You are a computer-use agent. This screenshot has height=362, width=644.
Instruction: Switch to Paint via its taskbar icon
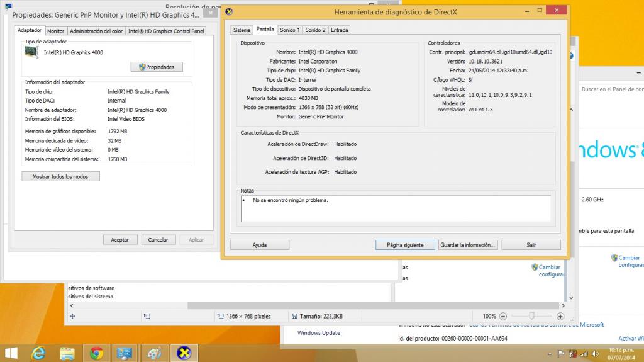click(154, 353)
